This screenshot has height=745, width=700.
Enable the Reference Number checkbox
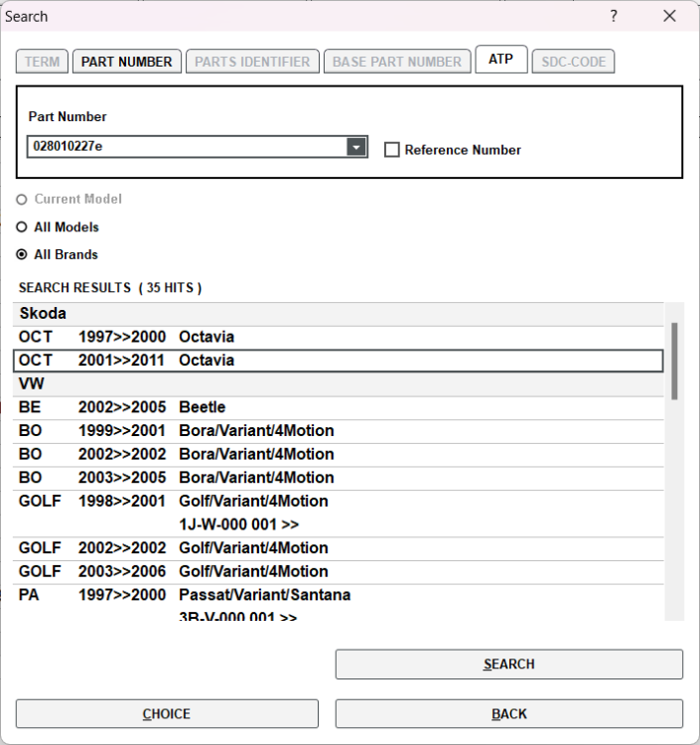pos(392,150)
